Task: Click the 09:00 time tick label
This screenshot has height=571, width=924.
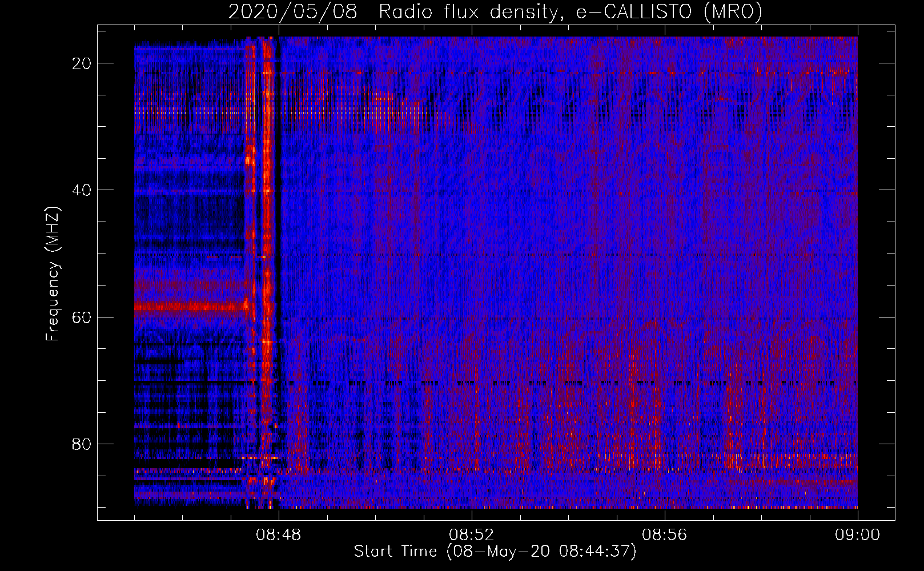Action: pos(858,535)
